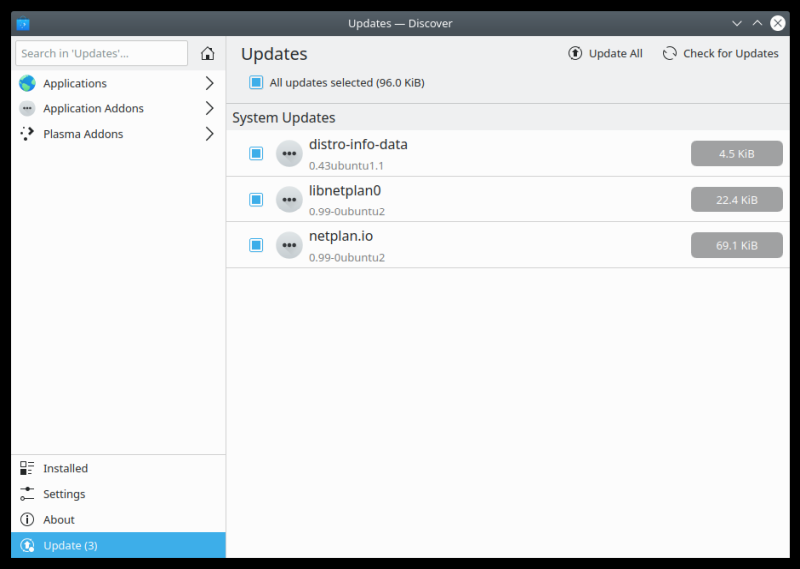Uncheck the netplan.io update checkbox
The image size is (800, 569).
[x=256, y=245]
